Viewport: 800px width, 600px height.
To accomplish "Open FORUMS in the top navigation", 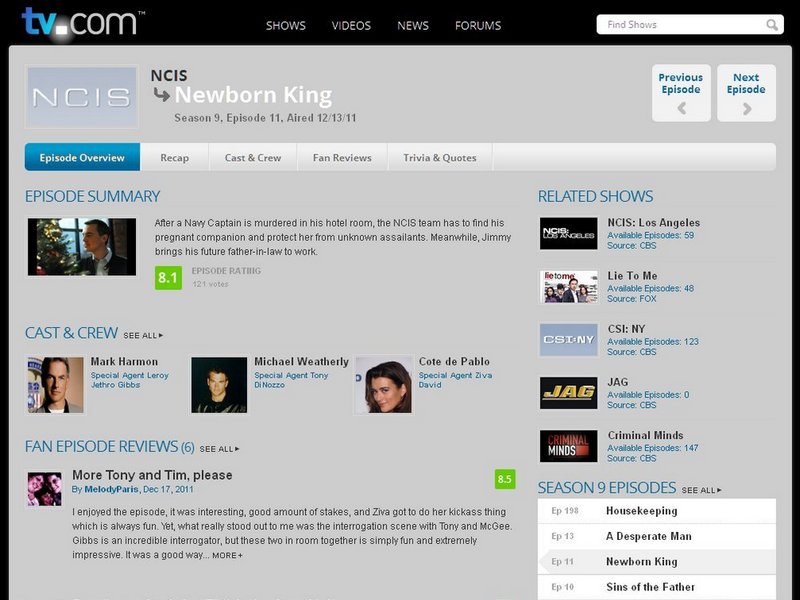I will pyautogui.click(x=478, y=26).
